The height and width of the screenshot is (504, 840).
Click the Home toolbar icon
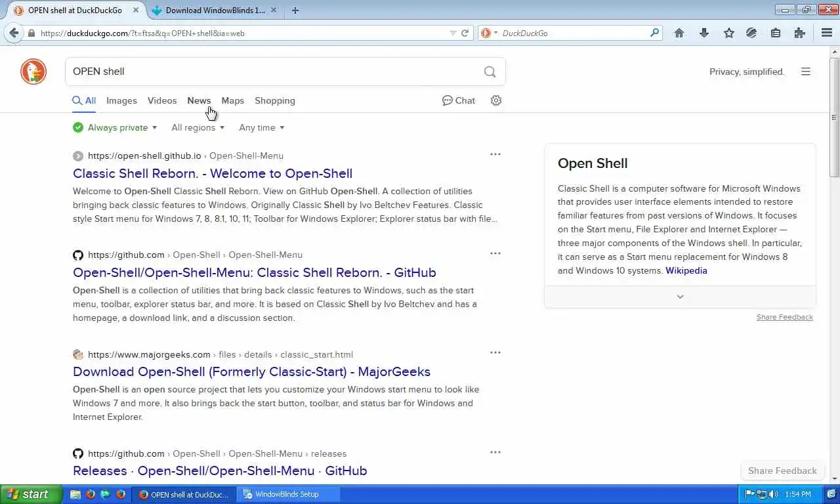pos(679,33)
